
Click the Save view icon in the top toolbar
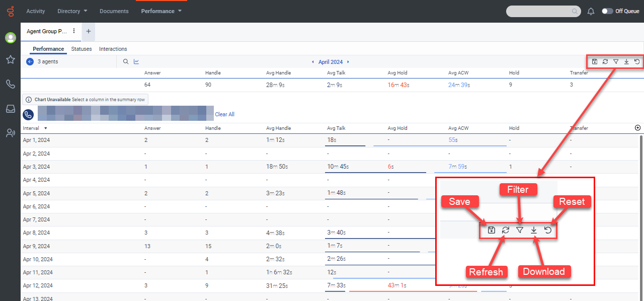pyautogui.click(x=595, y=62)
